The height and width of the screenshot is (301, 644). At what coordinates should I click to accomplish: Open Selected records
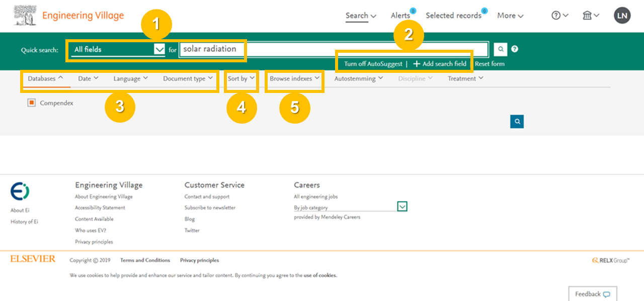tap(453, 16)
